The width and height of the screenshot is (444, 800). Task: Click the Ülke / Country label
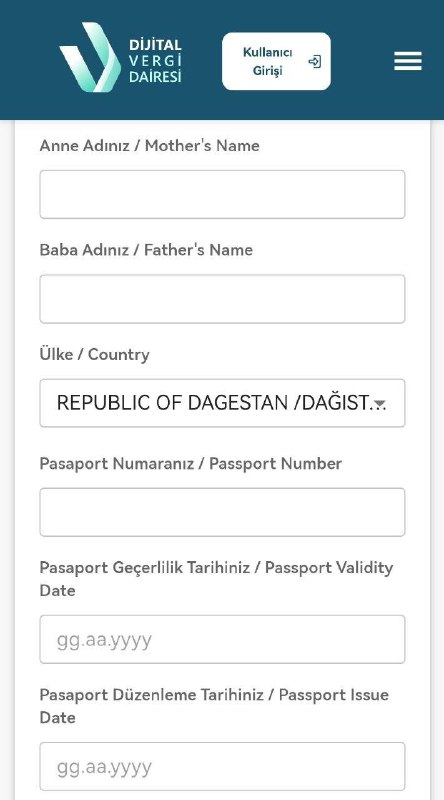click(94, 355)
